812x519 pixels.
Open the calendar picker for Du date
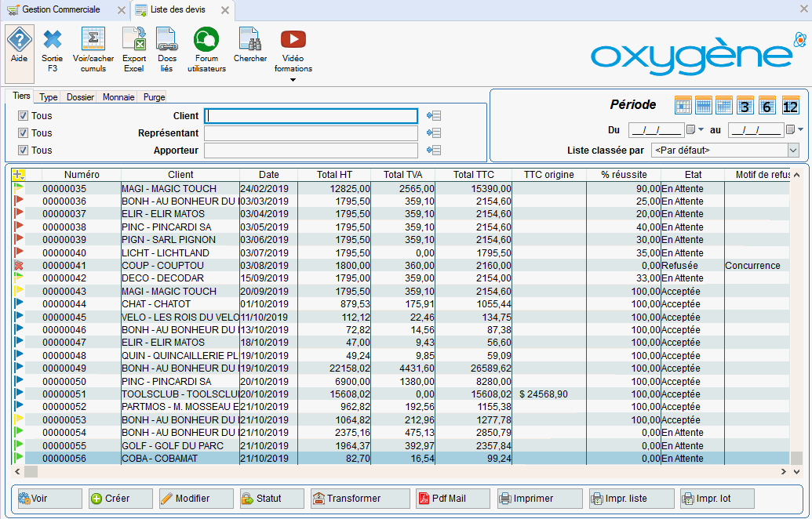click(691, 129)
